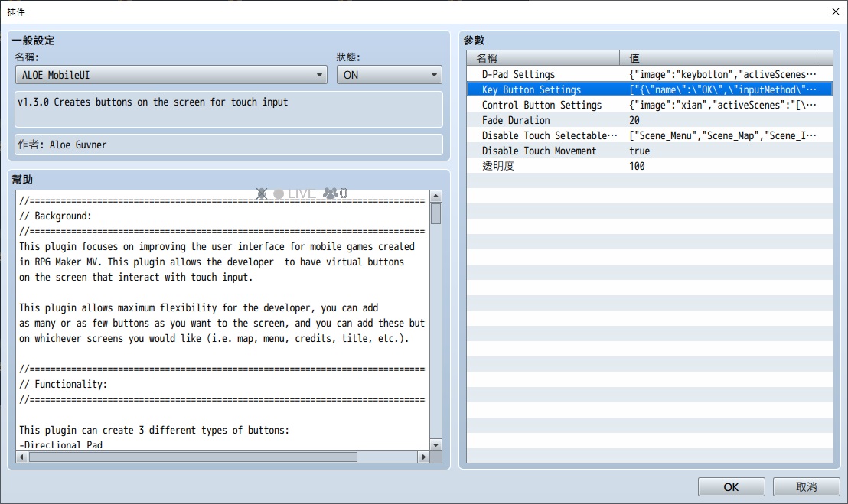Click the author field 作者: Aloe Guvner
Screen dimensions: 848x504
coord(229,145)
